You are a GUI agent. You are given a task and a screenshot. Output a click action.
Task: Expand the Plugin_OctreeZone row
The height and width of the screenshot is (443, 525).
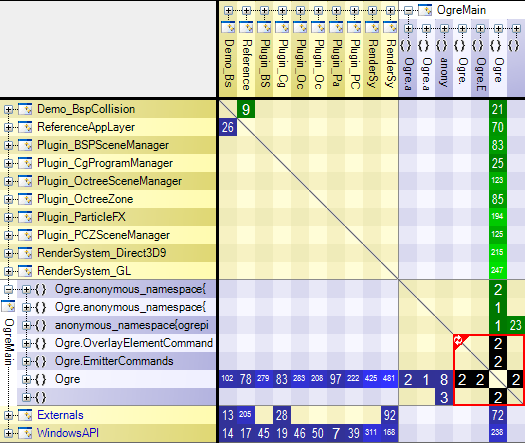(8, 199)
